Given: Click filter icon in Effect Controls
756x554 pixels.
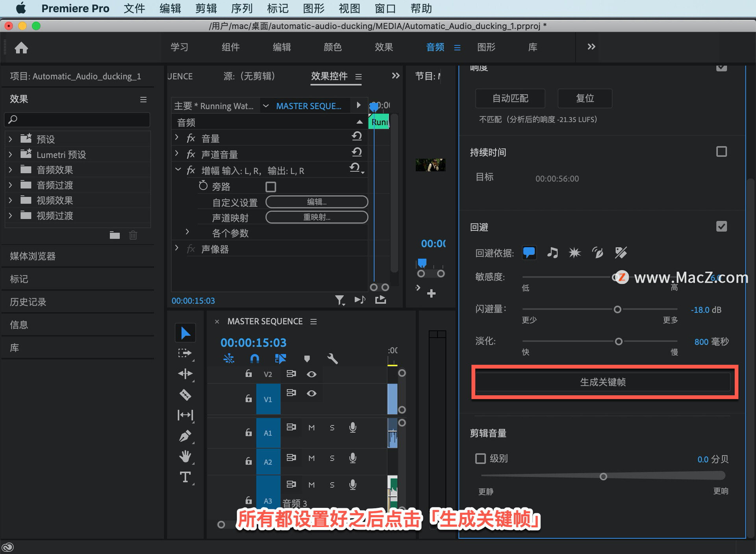Looking at the screenshot, I should (340, 300).
